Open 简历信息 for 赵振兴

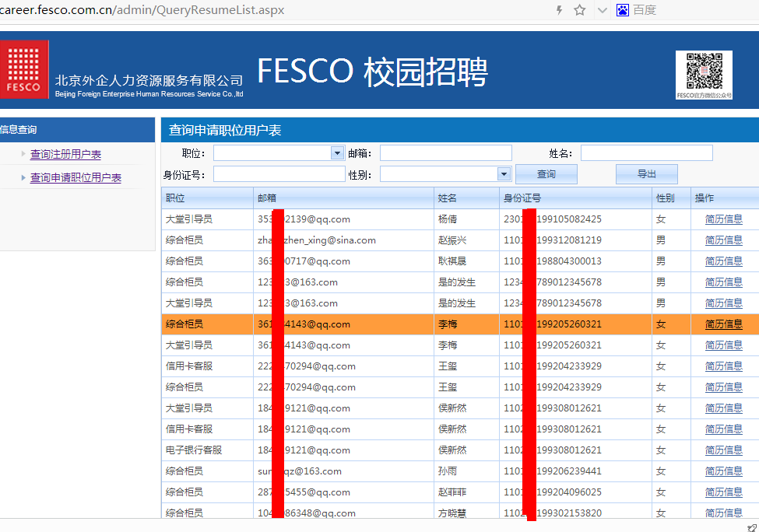(724, 240)
